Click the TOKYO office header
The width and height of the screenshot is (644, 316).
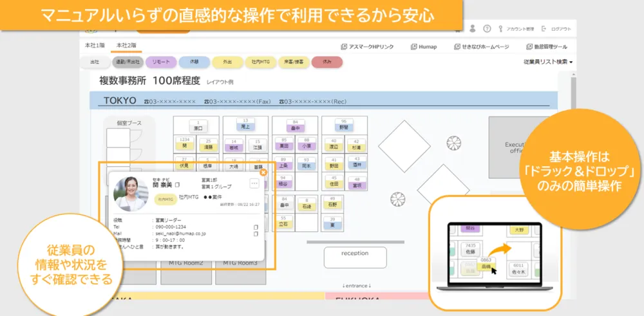tap(120, 100)
